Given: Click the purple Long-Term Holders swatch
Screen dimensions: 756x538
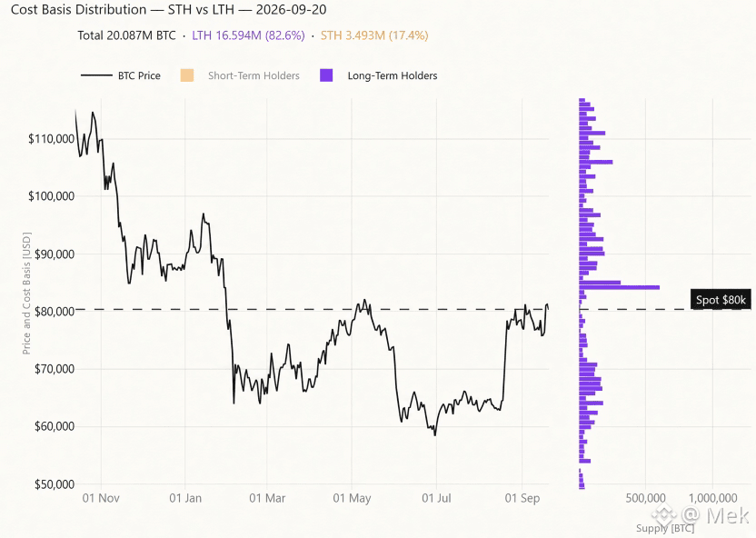Looking at the screenshot, I should (x=326, y=75).
